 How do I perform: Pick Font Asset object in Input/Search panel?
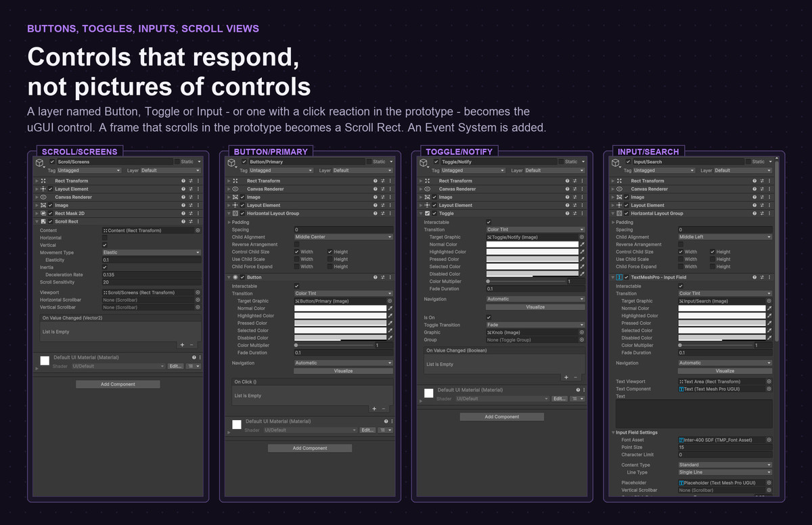coord(769,440)
